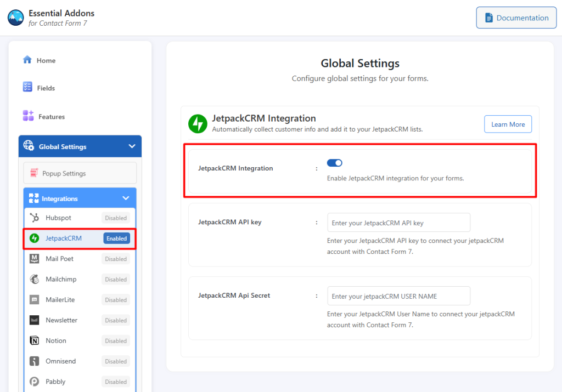Click 'Configure global settings for your forms.' subtitle
Screen dimensions: 562x392
[x=360, y=78]
